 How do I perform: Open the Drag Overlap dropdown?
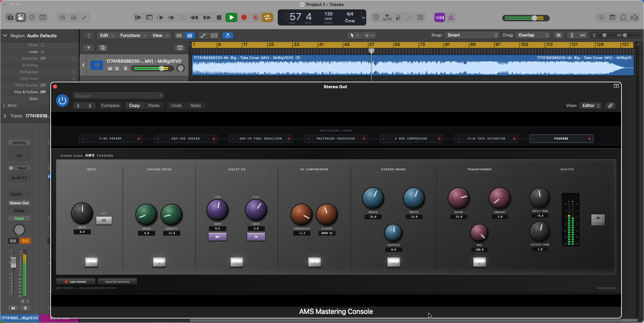(x=533, y=35)
